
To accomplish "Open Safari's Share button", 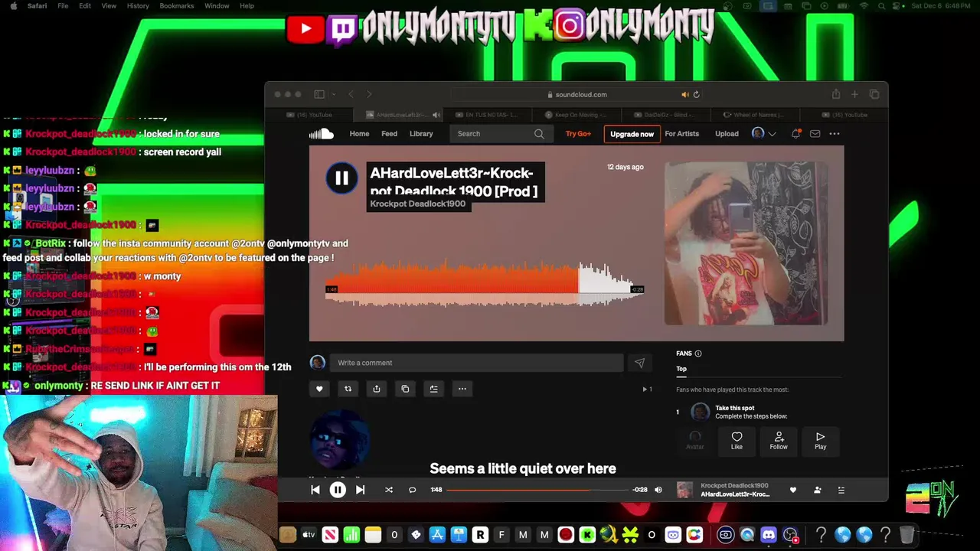I will coord(836,94).
